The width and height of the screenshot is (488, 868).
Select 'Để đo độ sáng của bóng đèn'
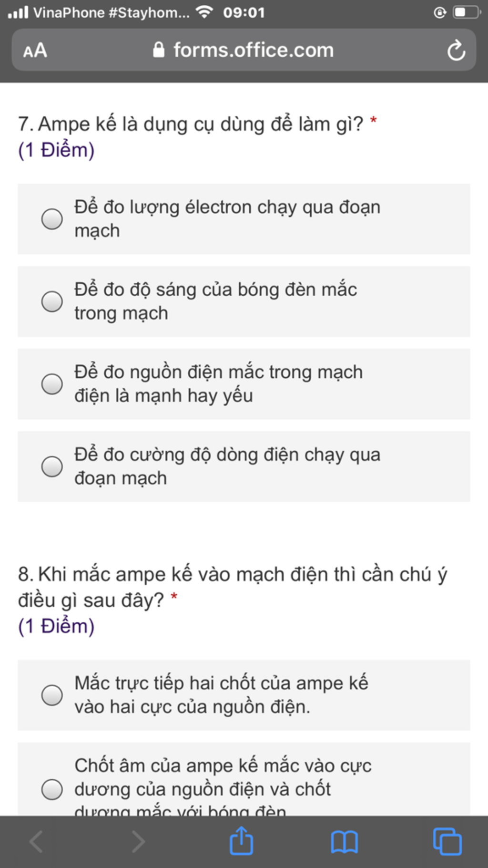tap(244, 301)
